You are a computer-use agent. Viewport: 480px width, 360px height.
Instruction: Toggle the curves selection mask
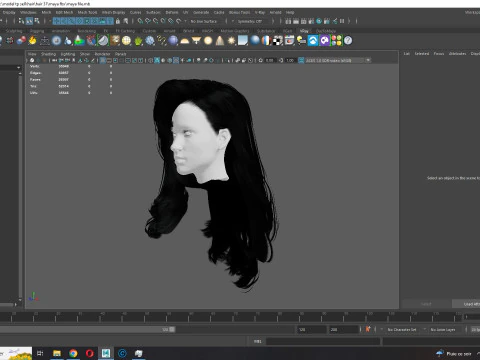click(x=71, y=21)
